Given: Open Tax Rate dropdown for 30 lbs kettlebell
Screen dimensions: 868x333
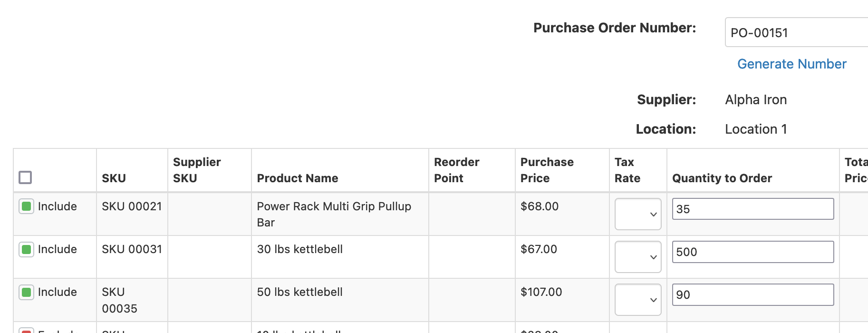Looking at the screenshot, I should point(637,256).
